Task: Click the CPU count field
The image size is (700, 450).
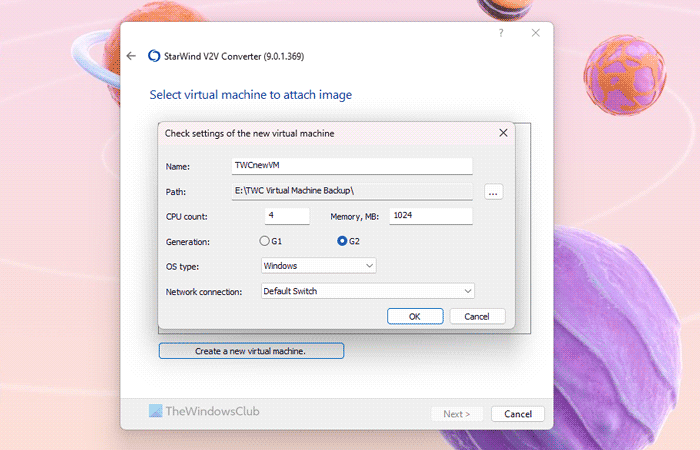Action: coord(287,216)
